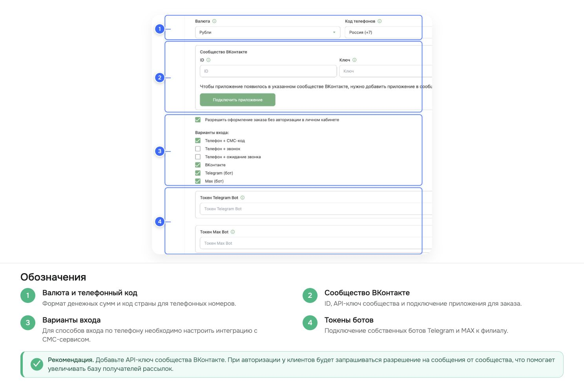Enable the Телефон + звонок checkbox
Screen dimensions: 584x392
click(x=198, y=149)
